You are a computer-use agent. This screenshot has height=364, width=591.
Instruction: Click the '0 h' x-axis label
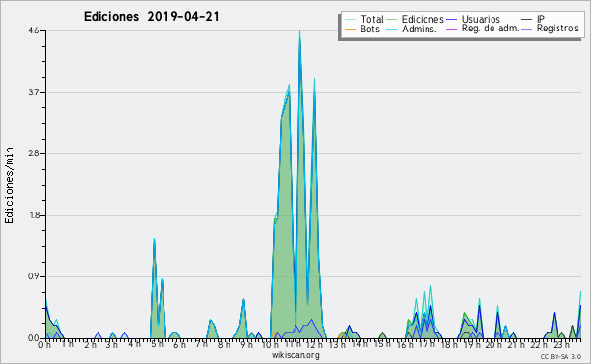click(44, 345)
